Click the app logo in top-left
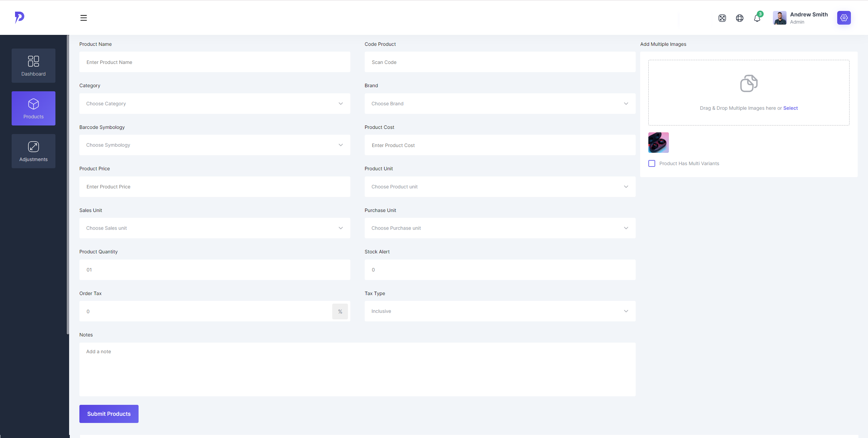868x438 pixels. pos(20,17)
